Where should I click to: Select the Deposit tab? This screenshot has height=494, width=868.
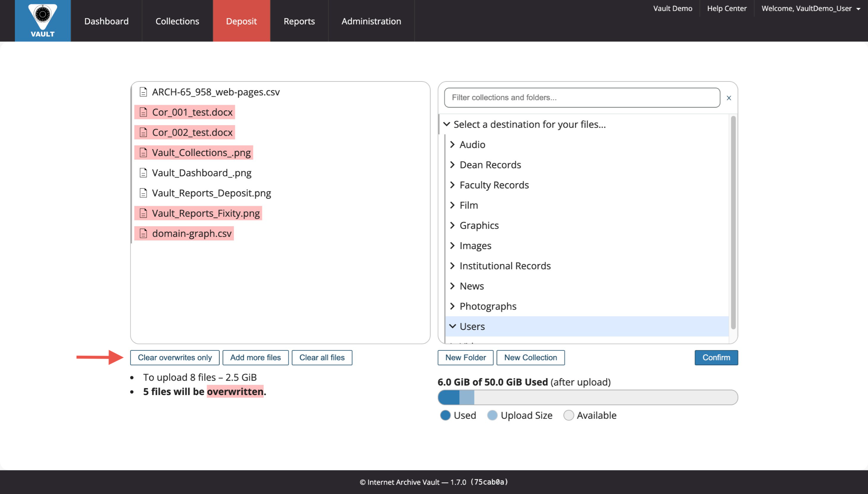[241, 21]
